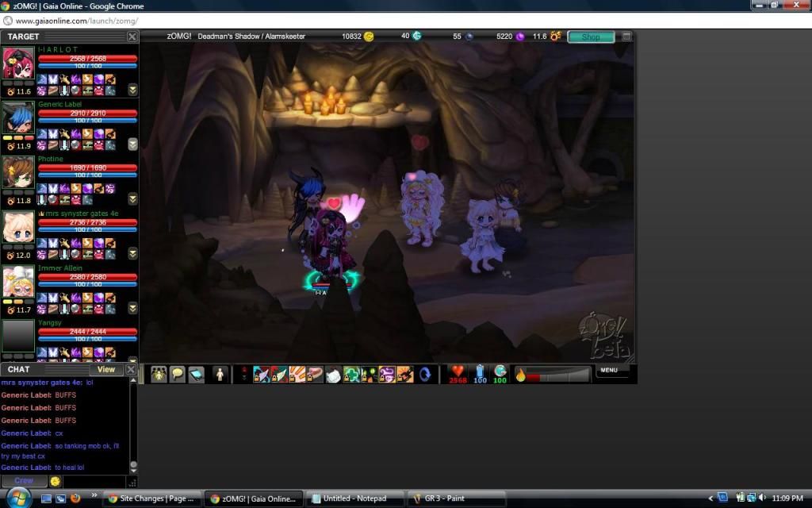
Task: Click the volume speaker tray icon
Action: [762, 498]
